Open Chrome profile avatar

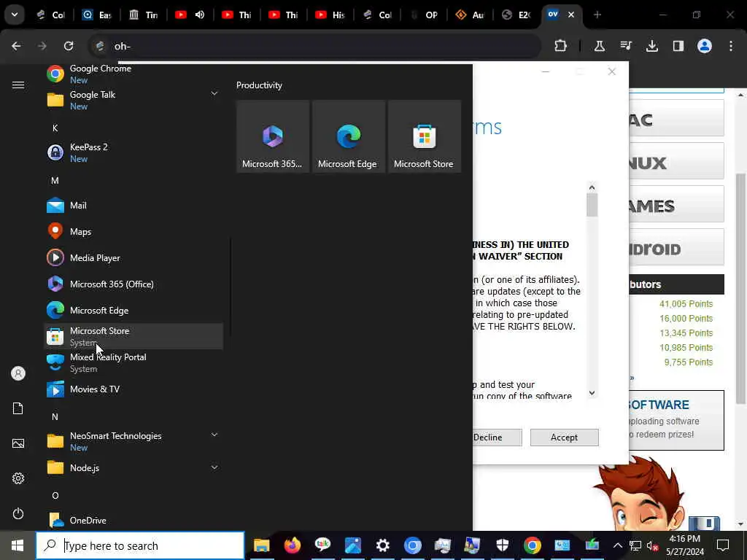[x=705, y=46]
